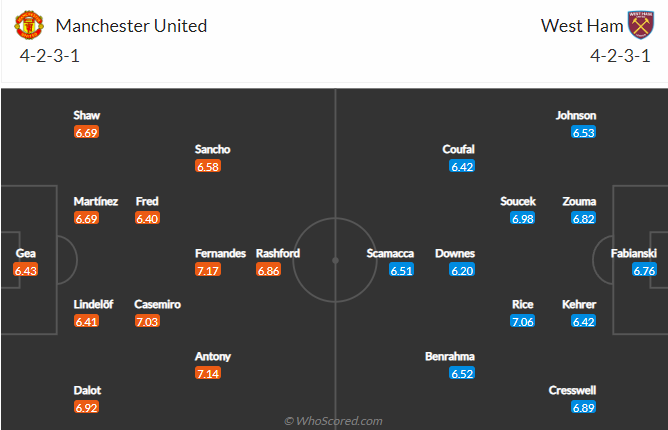
Task: Click player name Sancho
Action: [x=213, y=149]
